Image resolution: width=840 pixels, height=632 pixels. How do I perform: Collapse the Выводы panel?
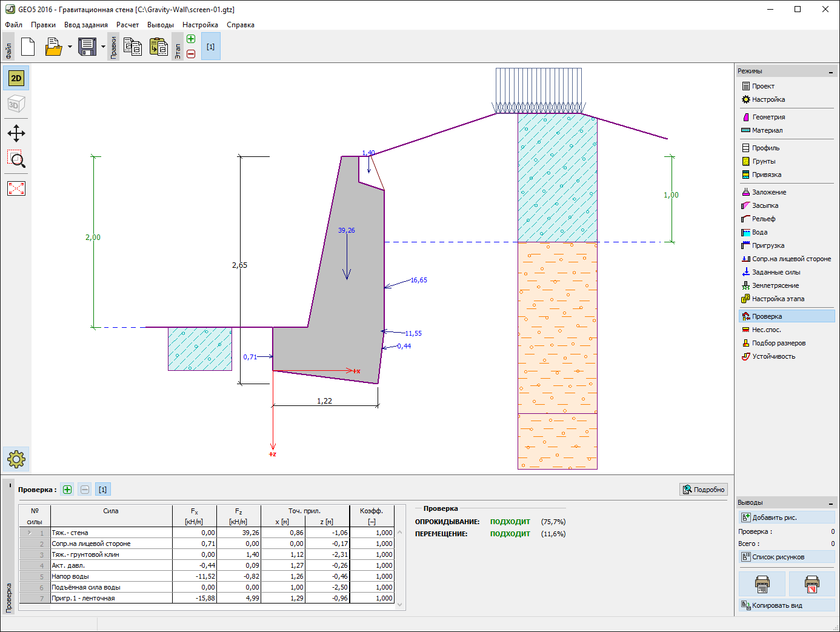830,503
